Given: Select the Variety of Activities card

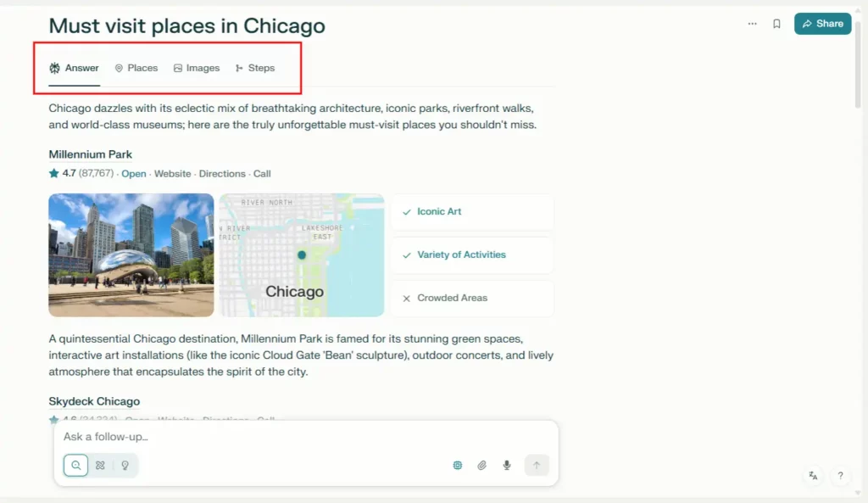Looking at the screenshot, I should 472,254.
